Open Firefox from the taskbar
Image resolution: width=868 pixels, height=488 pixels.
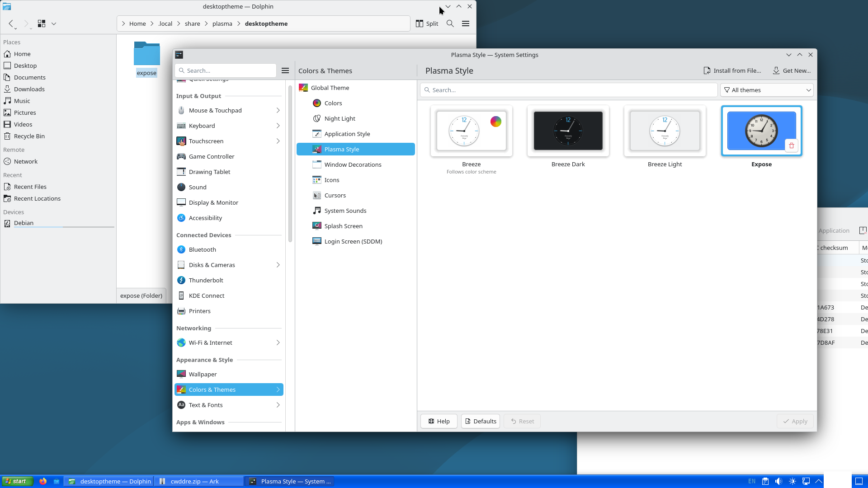[43, 481]
